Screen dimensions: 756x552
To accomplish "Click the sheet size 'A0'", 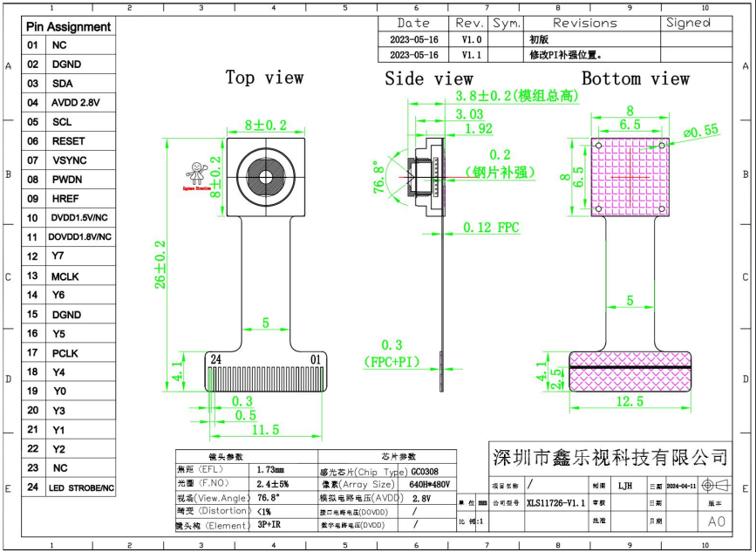I will click(717, 521).
